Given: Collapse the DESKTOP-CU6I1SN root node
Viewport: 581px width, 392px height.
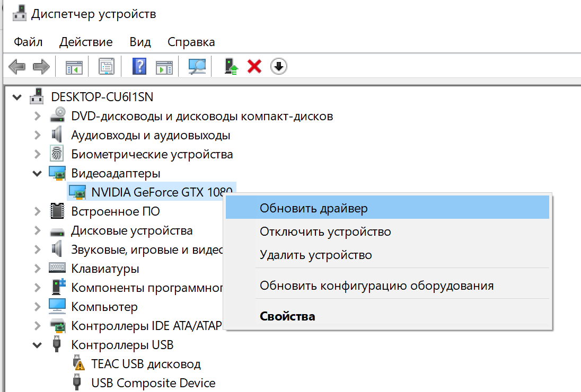Looking at the screenshot, I should click(17, 97).
